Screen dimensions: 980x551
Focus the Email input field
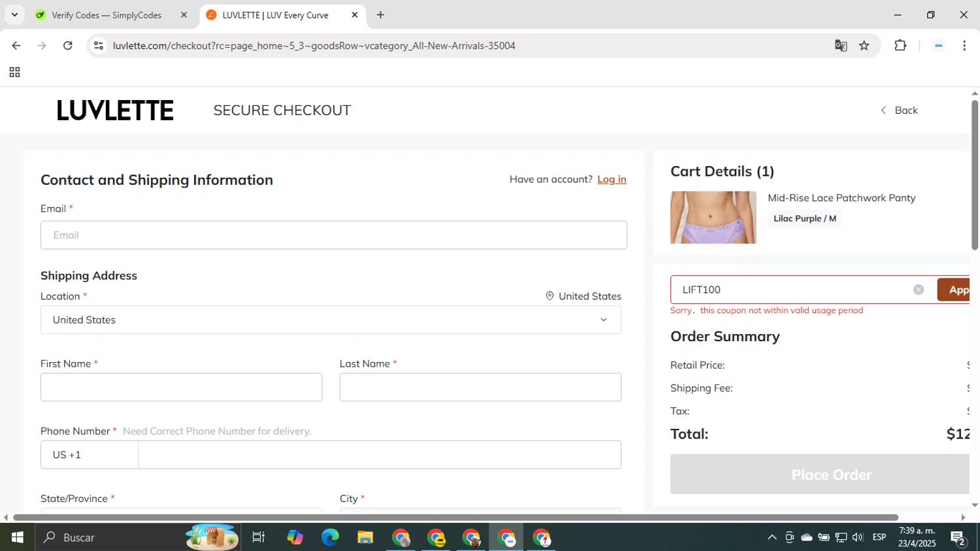[334, 235]
